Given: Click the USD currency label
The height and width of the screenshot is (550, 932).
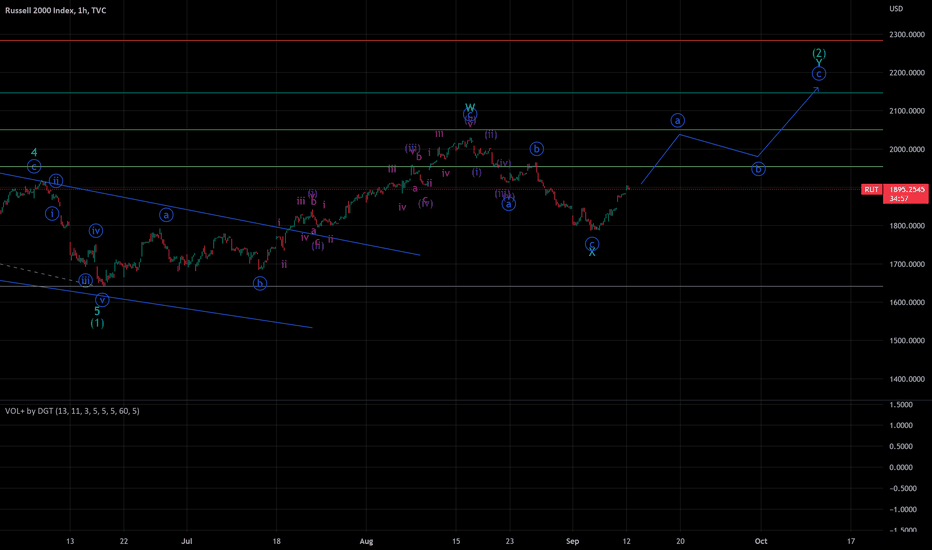Looking at the screenshot, I should click(896, 8).
